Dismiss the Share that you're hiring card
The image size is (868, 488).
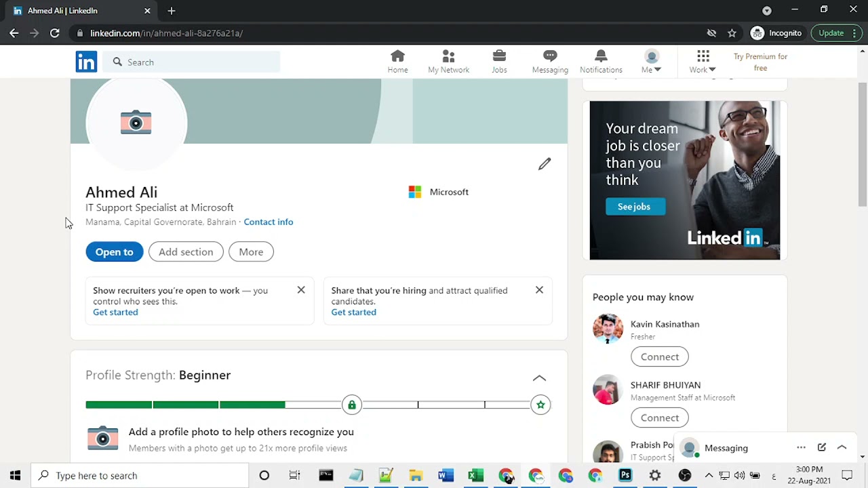pyautogui.click(x=539, y=290)
